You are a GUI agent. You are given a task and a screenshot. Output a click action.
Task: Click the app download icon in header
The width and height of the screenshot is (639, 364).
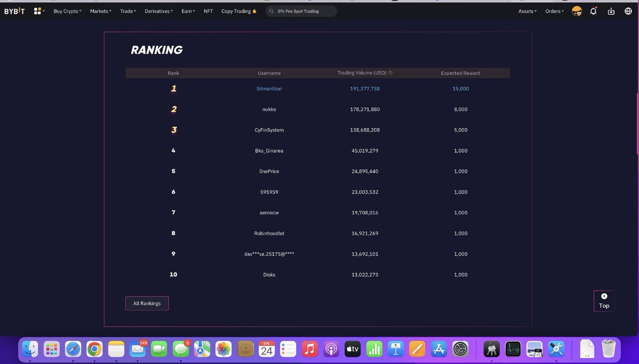[x=611, y=11]
